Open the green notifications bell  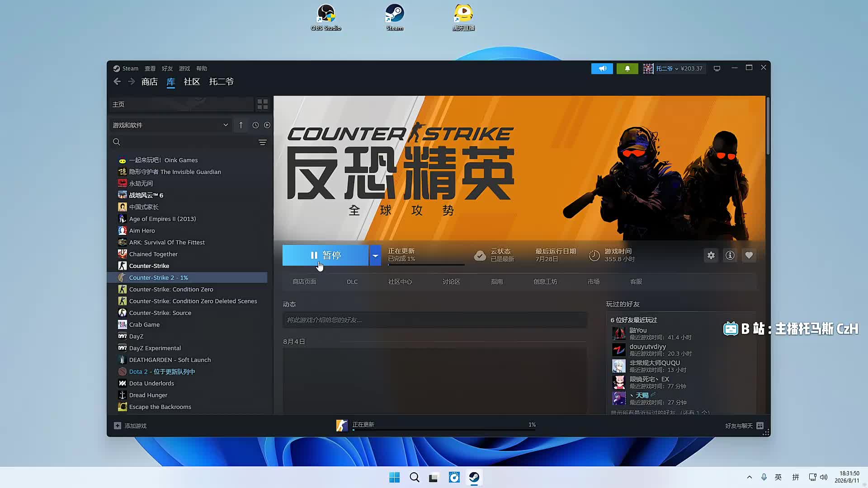tap(627, 69)
